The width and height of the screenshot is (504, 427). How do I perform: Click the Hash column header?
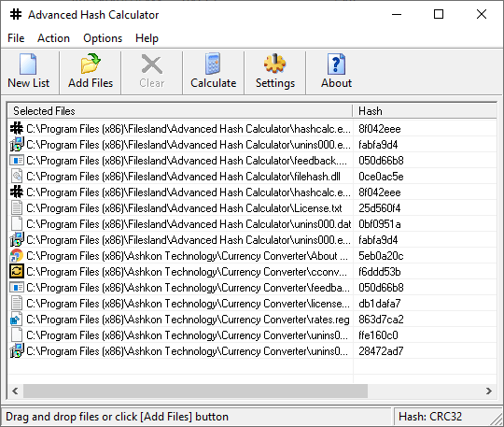[425, 111]
